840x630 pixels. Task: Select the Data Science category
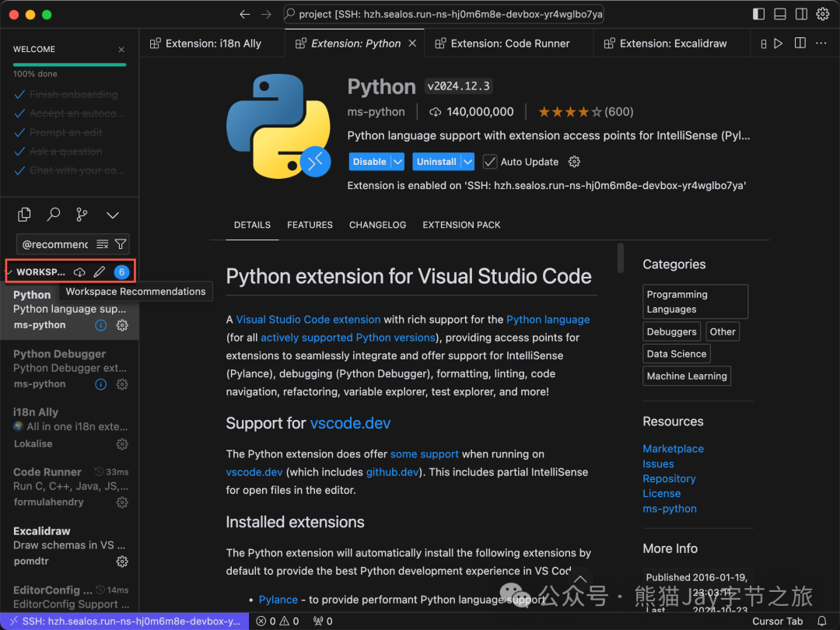(677, 354)
